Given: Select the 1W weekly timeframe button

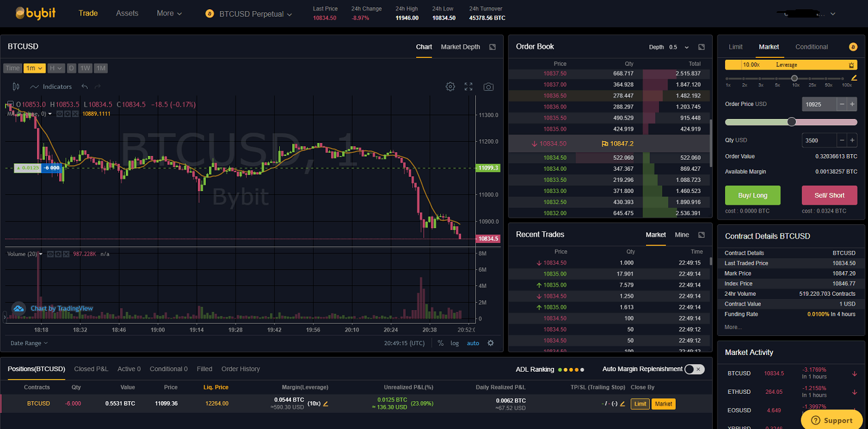Looking at the screenshot, I should tap(85, 68).
